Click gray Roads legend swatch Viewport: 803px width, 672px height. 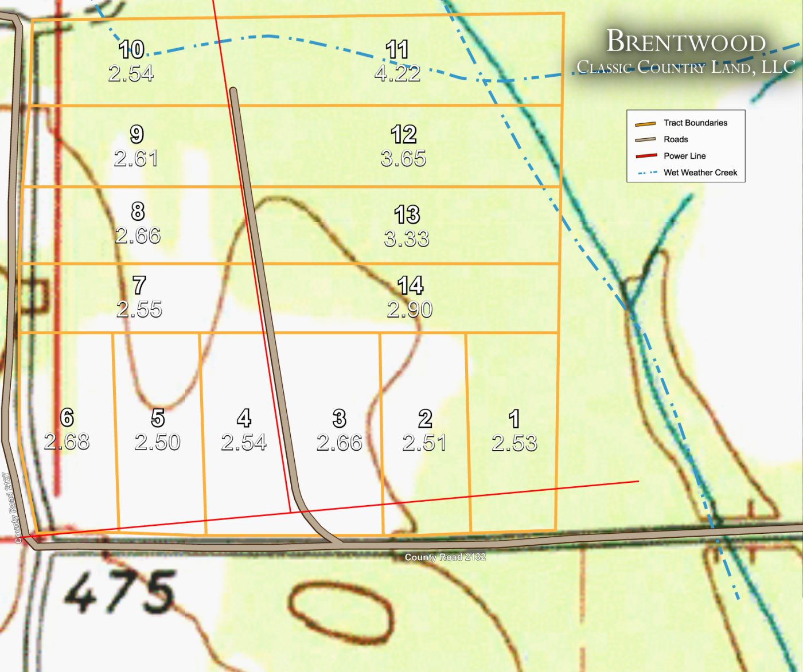pos(645,139)
